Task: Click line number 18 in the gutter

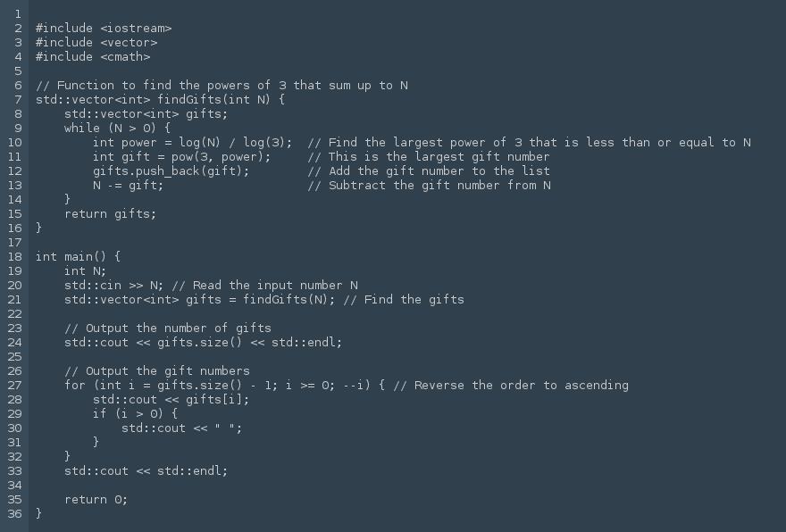Action: click(14, 256)
